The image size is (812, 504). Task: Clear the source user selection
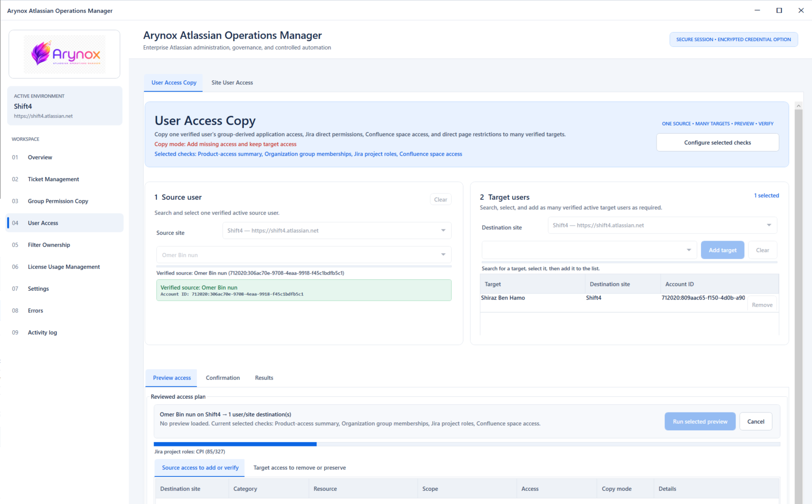coord(440,200)
